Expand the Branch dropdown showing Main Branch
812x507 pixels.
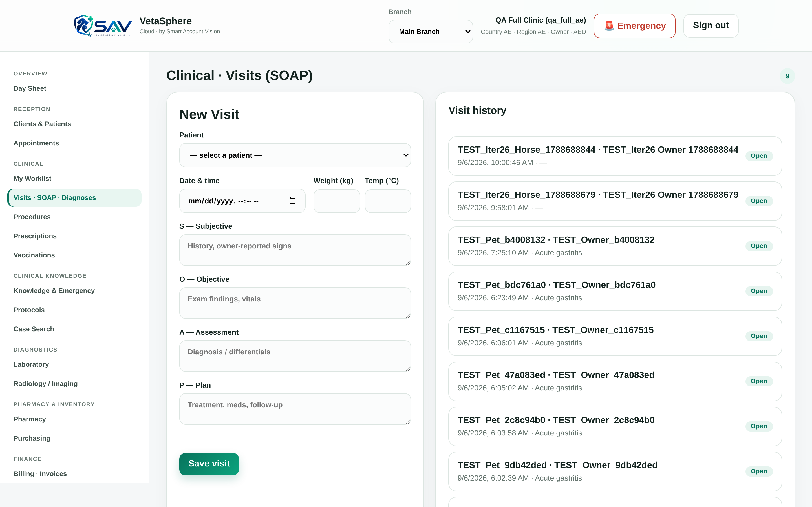pyautogui.click(x=431, y=32)
